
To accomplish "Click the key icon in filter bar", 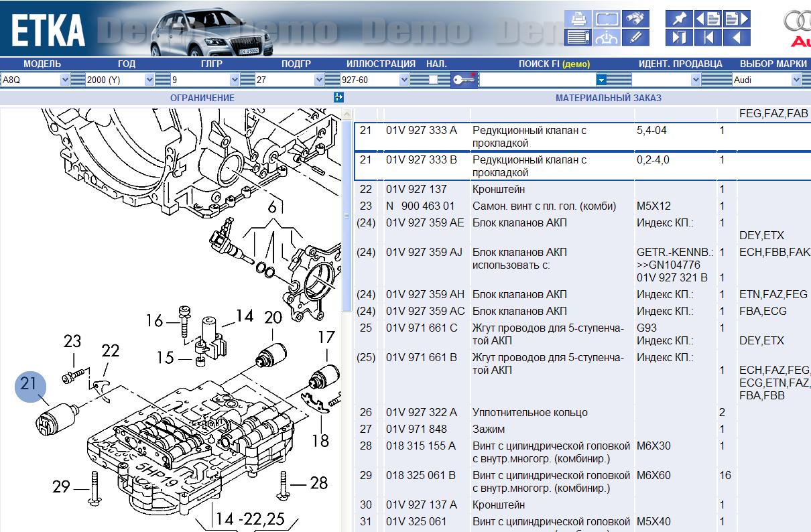I will coord(463,80).
